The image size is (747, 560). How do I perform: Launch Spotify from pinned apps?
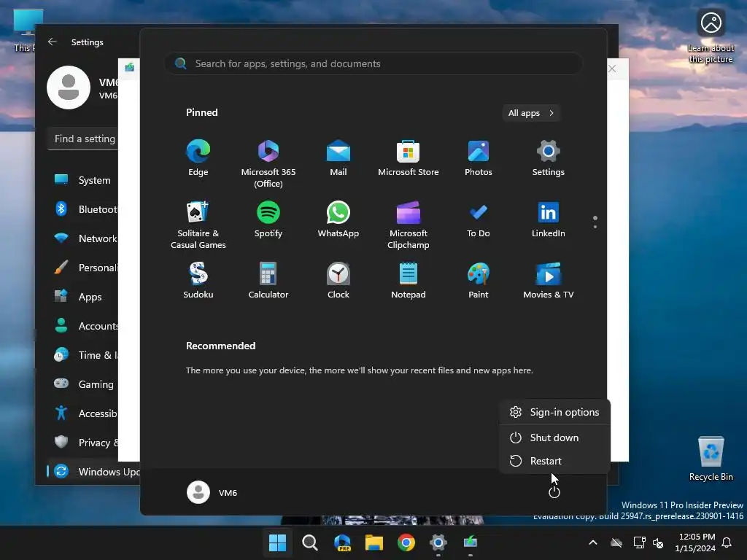(x=268, y=220)
